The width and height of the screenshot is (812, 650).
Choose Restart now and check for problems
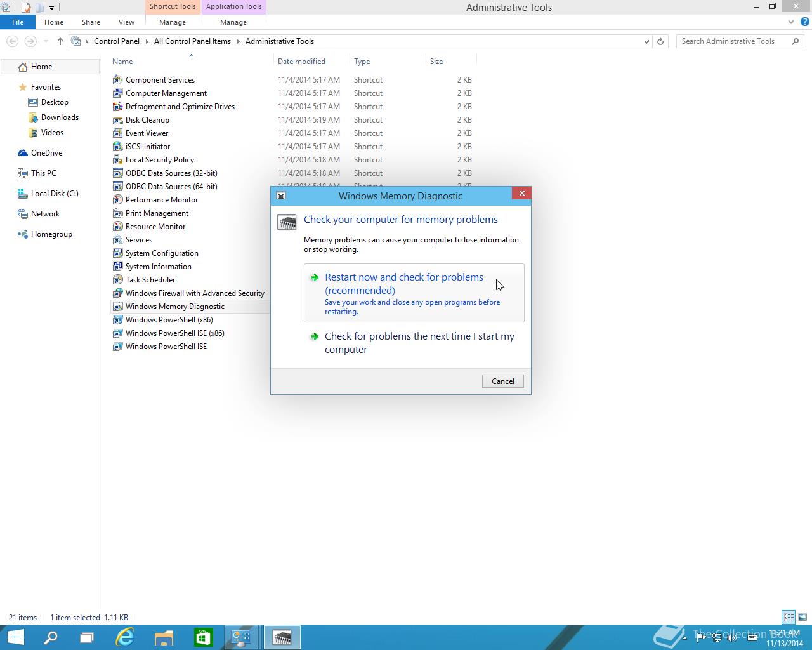tap(414, 293)
